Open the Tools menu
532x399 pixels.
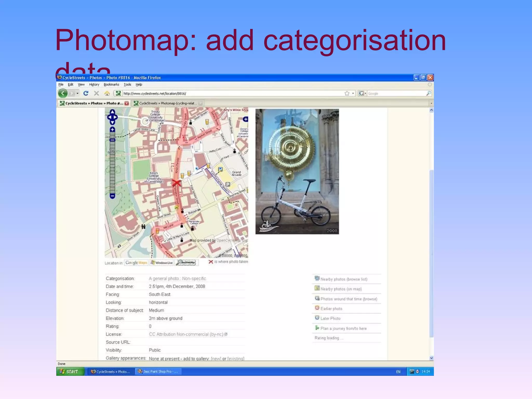(127, 84)
